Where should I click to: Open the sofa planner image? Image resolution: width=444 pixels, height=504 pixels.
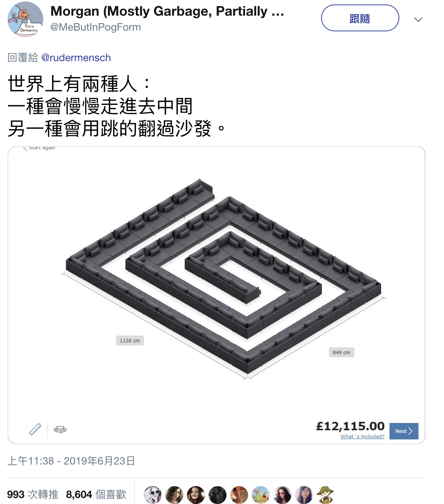coord(216,295)
